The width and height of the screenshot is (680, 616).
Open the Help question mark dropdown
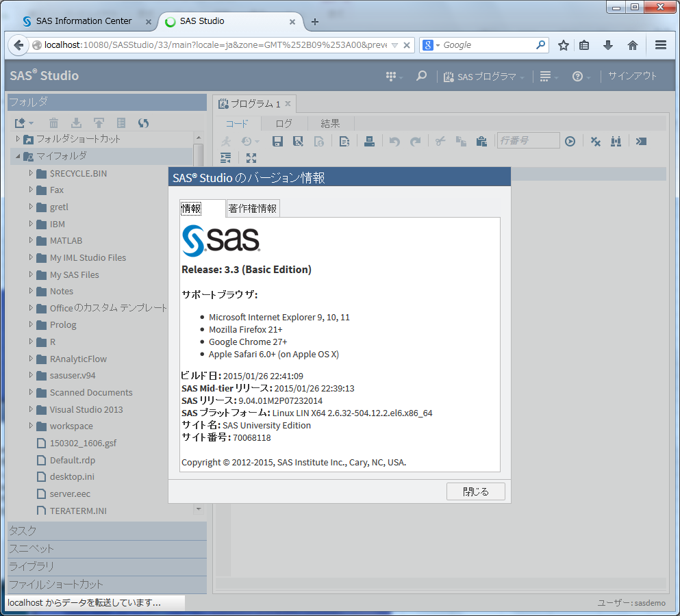pyautogui.click(x=581, y=76)
